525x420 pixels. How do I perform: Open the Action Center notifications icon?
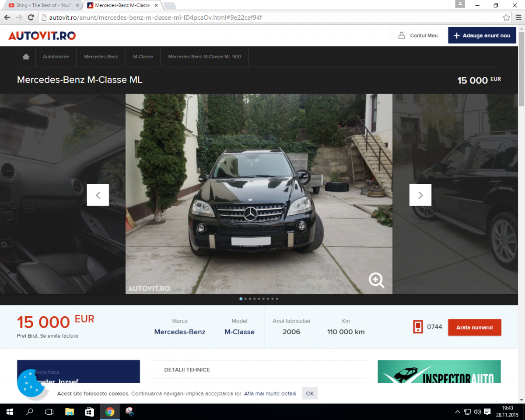pos(487,412)
